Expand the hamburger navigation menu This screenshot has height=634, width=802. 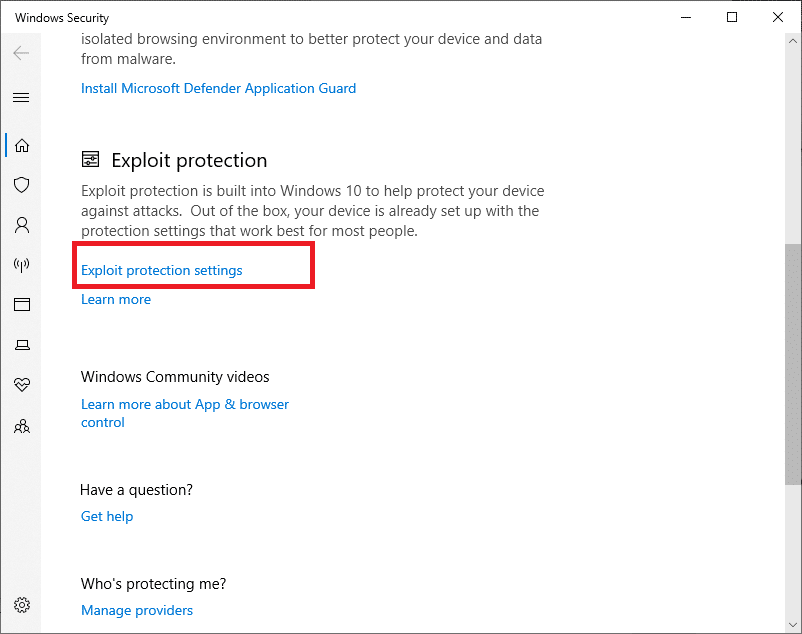21,98
